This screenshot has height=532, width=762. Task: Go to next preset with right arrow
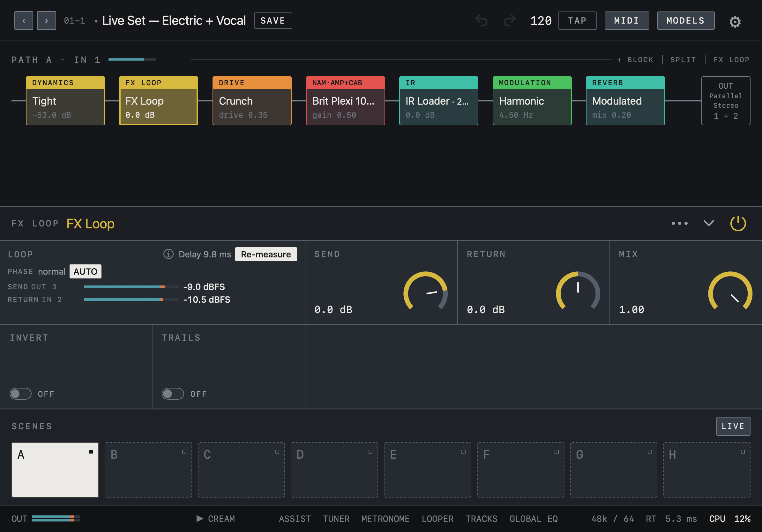point(47,20)
